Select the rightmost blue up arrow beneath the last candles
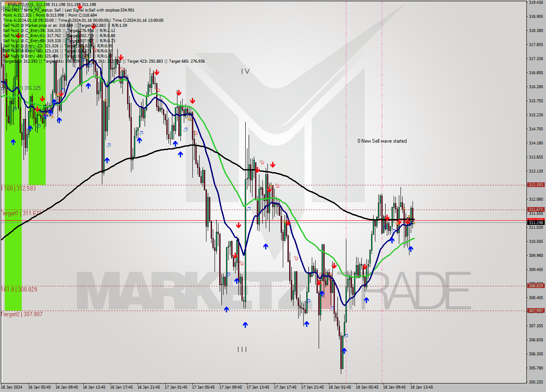The width and height of the screenshot is (546, 392). click(x=410, y=249)
